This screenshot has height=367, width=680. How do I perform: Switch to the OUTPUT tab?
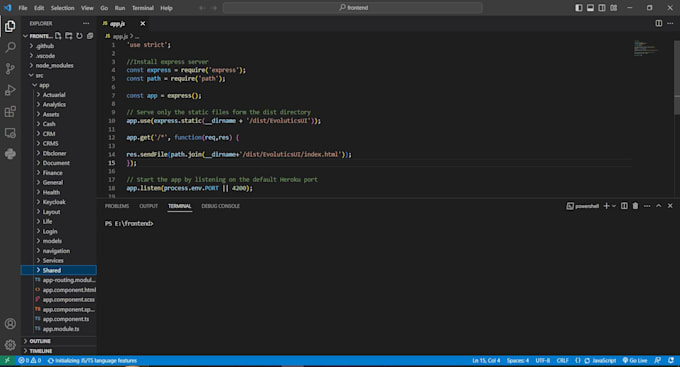(x=148, y=206)
